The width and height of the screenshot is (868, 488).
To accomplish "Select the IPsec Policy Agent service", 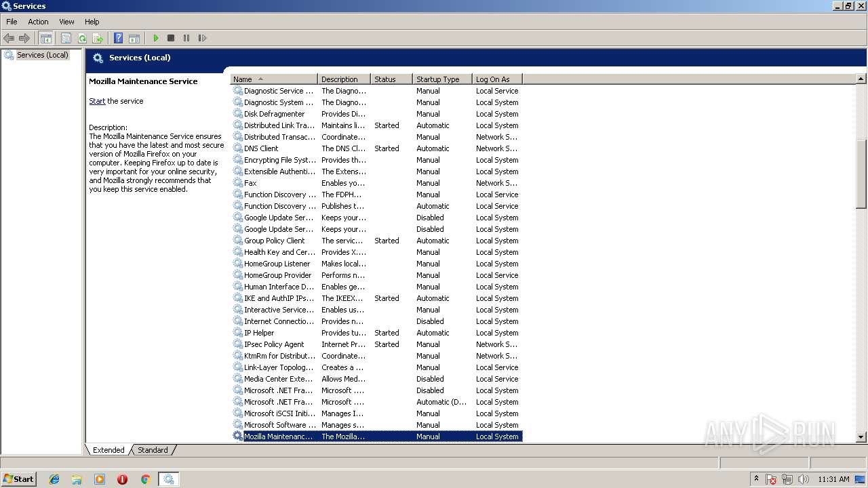I will [376, 344].
